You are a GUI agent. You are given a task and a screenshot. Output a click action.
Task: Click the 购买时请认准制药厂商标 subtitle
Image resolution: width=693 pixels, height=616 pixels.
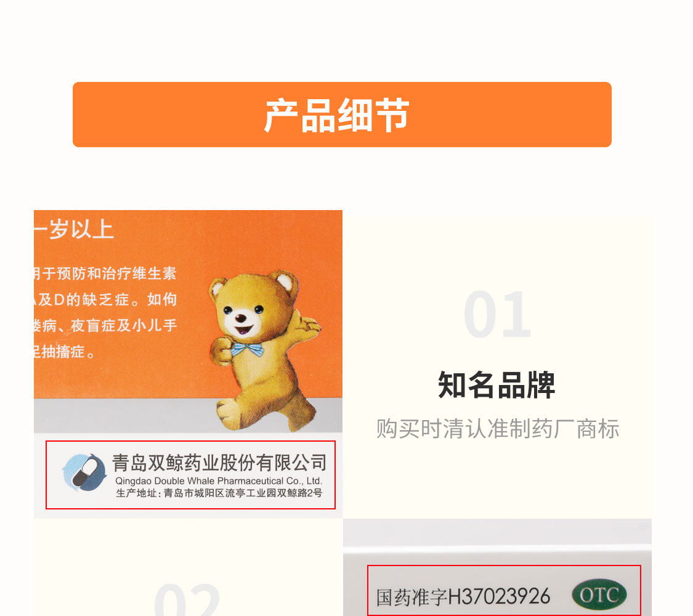point(498,429)
